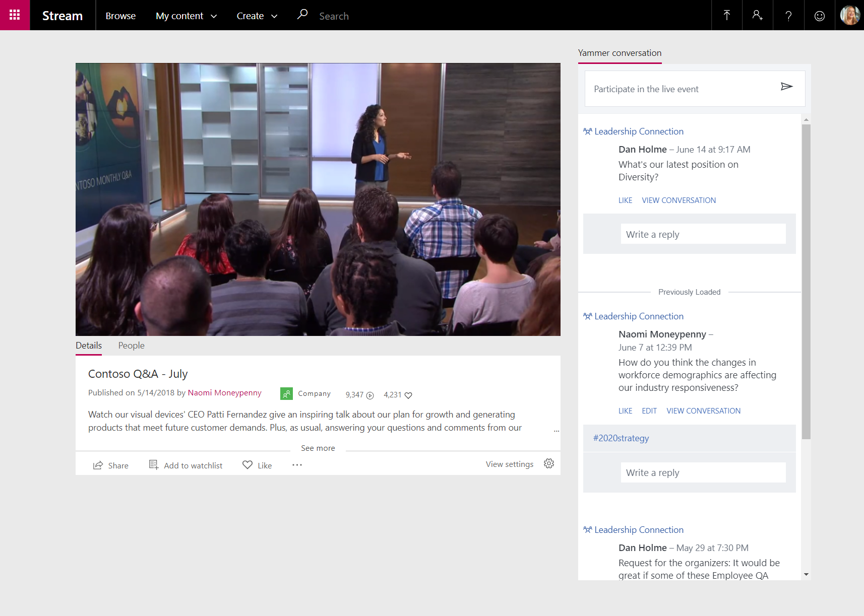Screen dimensions: 864x616
Task: Click the invite people icon
Action: pos(757,15)
